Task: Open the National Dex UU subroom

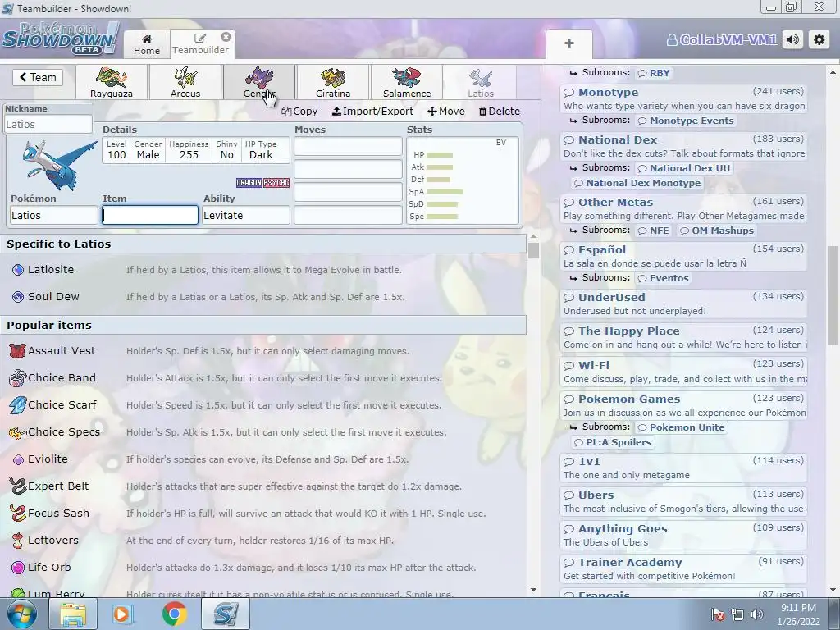Action: tap(684, 168)
